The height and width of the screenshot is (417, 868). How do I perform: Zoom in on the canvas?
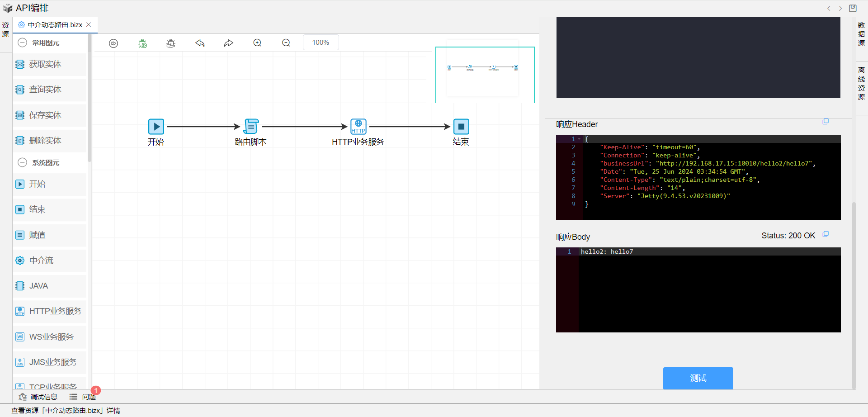click(257, 43)
